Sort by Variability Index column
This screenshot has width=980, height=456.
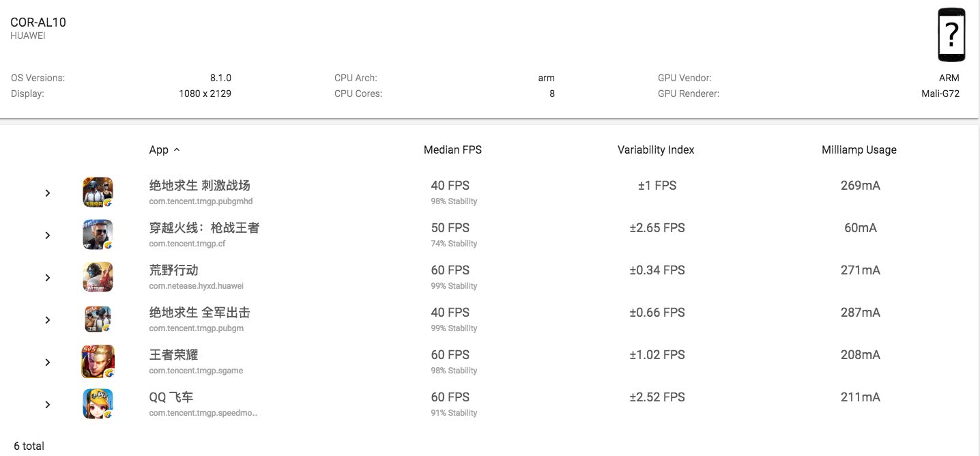[656, 149]
